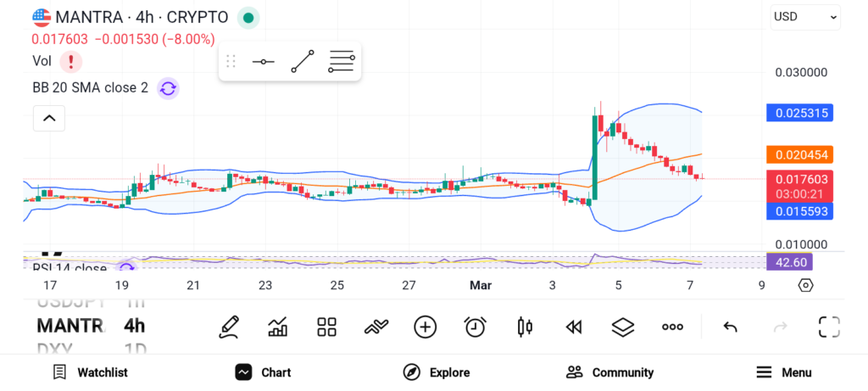Click the green market status dot
The height and width of the screenshot is (391, 868).
pos(248,18)
